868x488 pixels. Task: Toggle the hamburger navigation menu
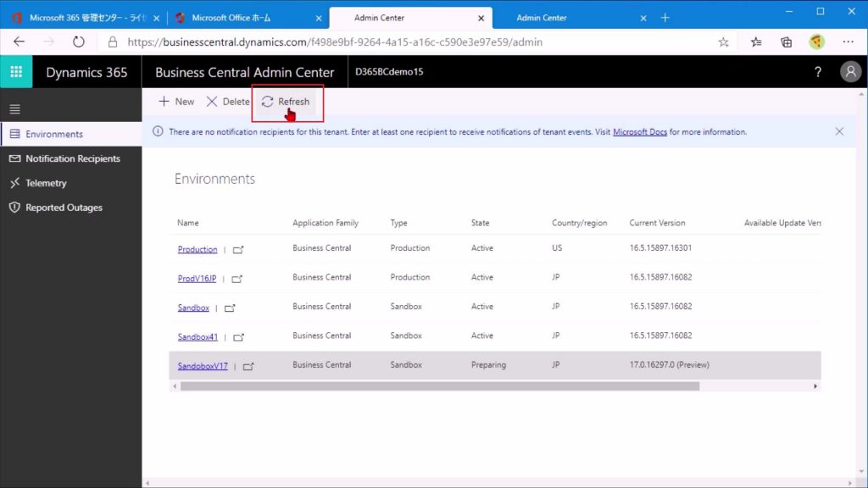(x=15, y=109)
